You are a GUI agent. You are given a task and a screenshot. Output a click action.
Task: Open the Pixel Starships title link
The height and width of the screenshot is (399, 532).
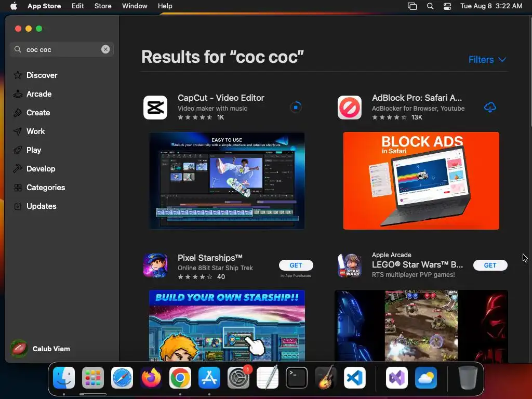click(x=210, y=258)
